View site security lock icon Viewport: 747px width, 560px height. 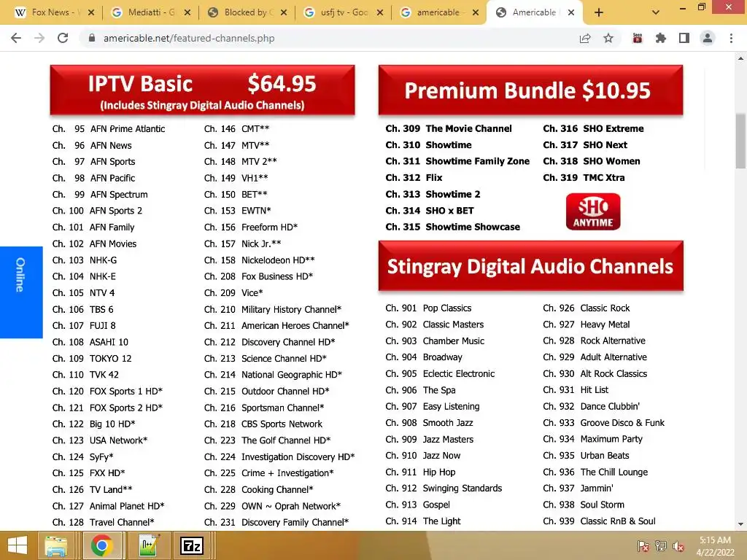92,38
